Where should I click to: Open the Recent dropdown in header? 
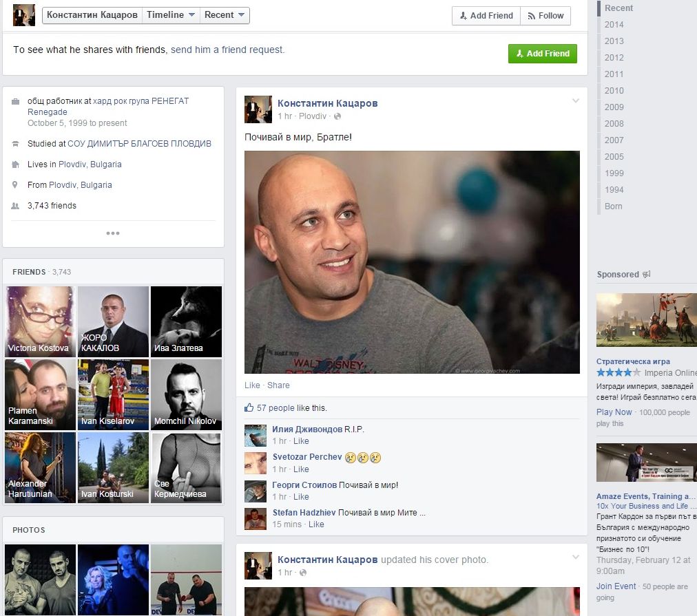pyautogui.click(x=225, y=15)
